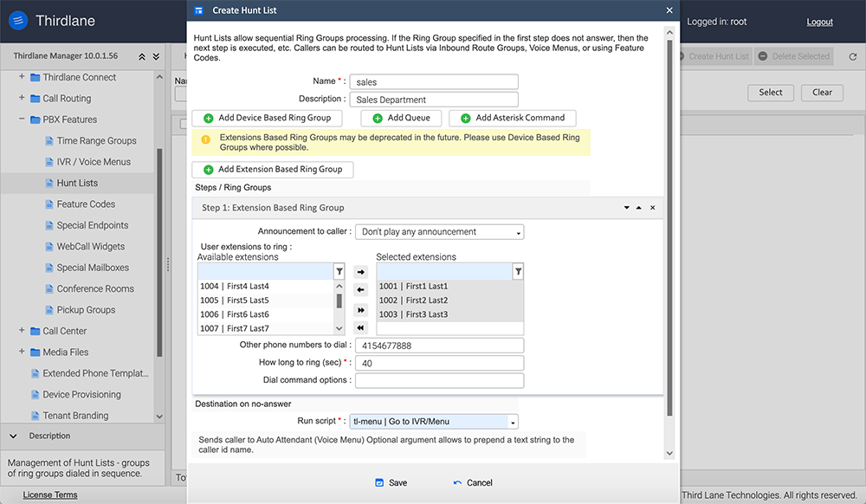
Task: Click the Available extensions filter icon
Action: click(339, 272)
